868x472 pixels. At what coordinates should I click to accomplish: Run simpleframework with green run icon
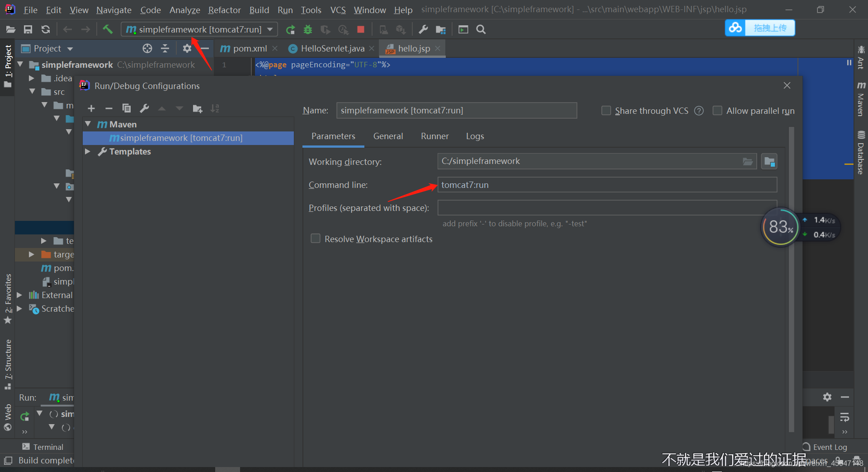(290, 29)
